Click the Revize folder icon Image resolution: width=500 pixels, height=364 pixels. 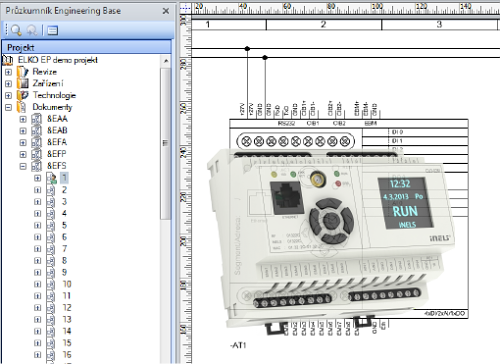pyautogui.click(x=23, y=72)
